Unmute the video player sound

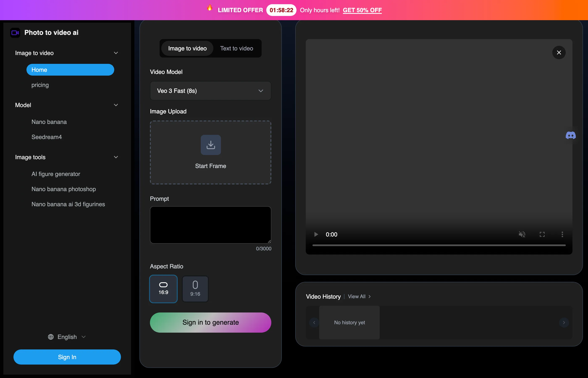pos(522,234)
